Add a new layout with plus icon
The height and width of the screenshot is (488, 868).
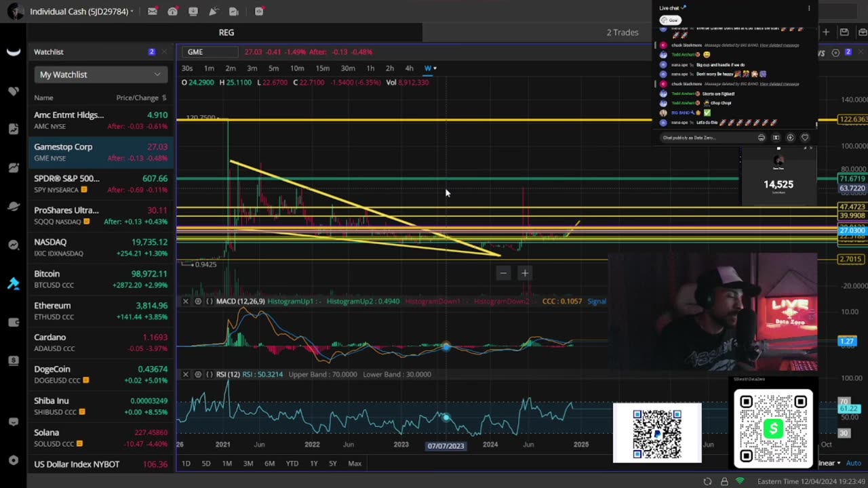[x=825, y=32]
